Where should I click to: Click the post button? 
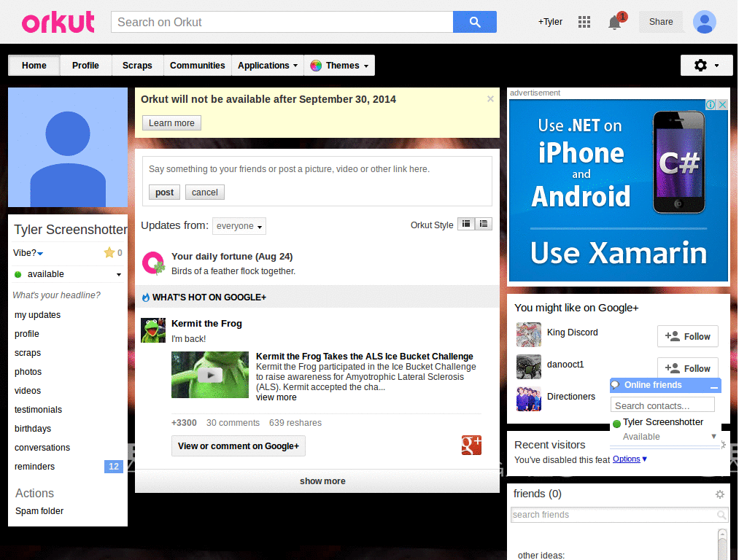(x=164, y=192)
